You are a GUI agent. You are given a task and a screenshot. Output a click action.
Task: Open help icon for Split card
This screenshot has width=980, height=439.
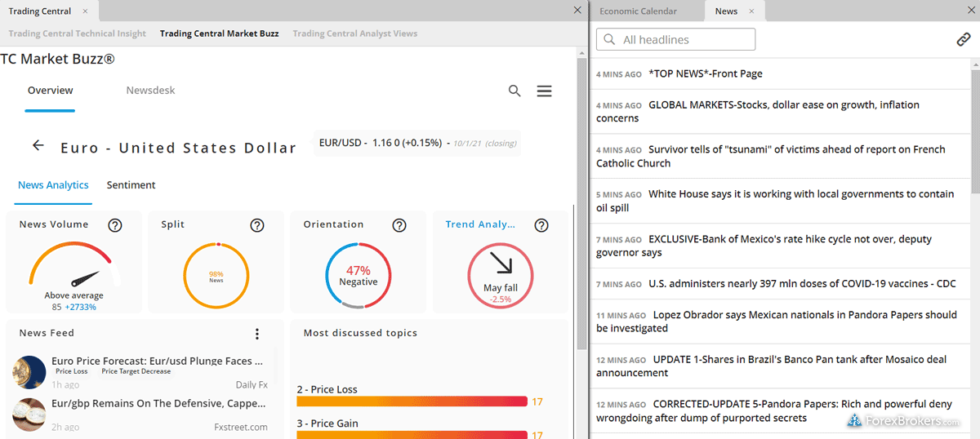257,225
